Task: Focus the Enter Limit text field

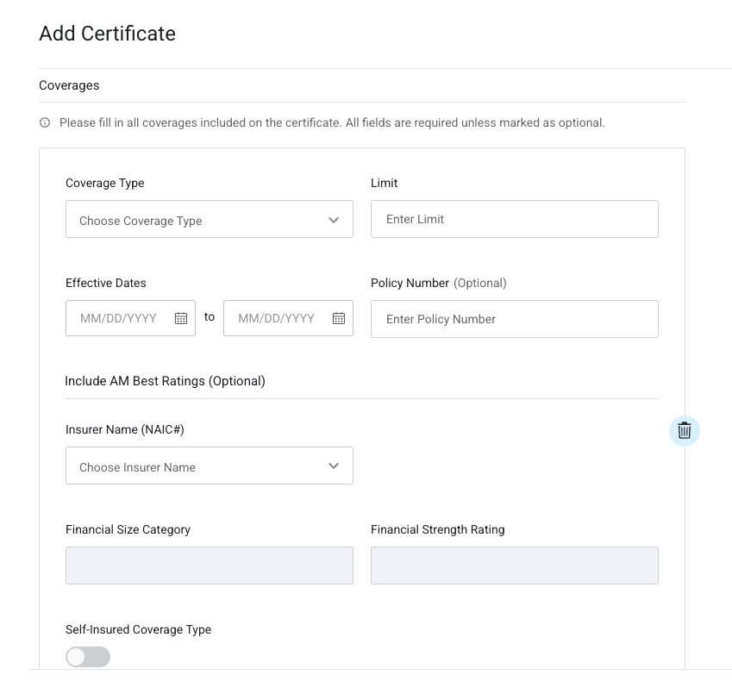Action: pyautogui.click(x=514, y=219)
